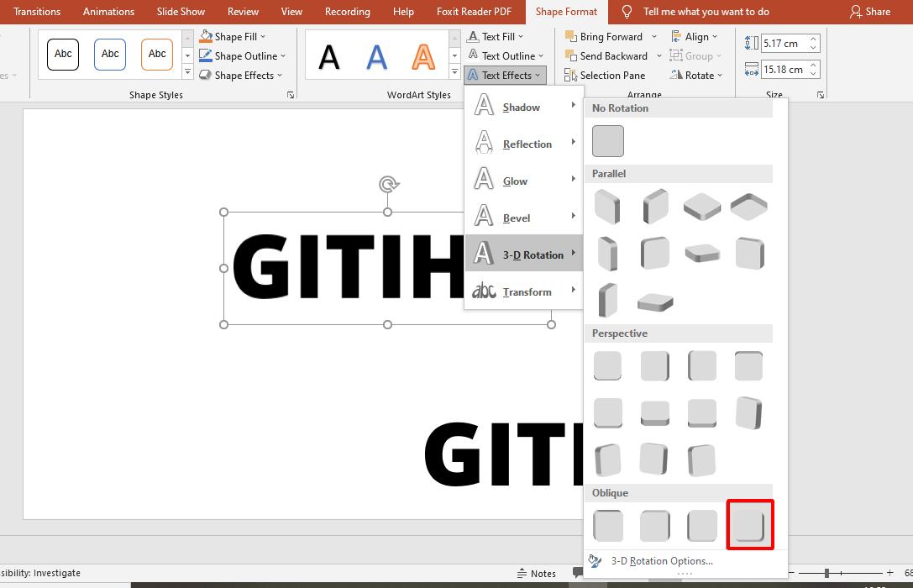913x588 pixels.
Task: Toggle the Notes pane
Action: 538,574
